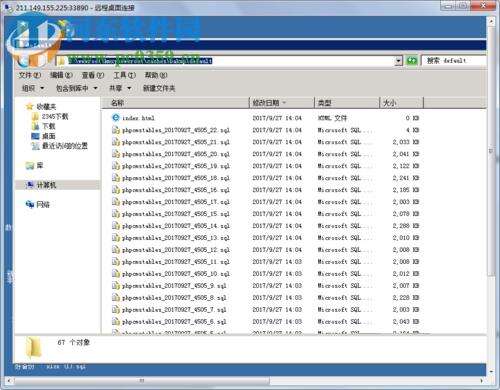This screenshot has width=500, height=390.
Task: Select file name phpcmstables_20170927_4505_8.sql
Action: pos(174,298)
